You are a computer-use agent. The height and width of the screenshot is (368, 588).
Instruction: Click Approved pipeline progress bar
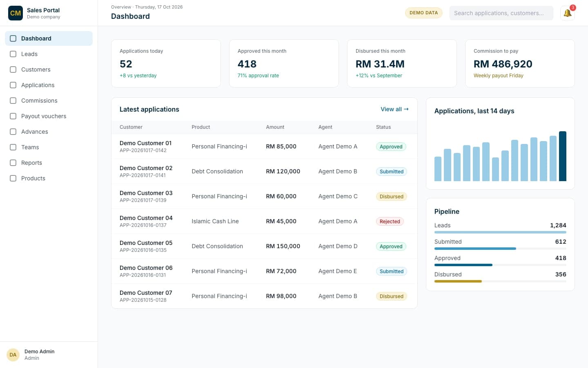pos(500,265)
